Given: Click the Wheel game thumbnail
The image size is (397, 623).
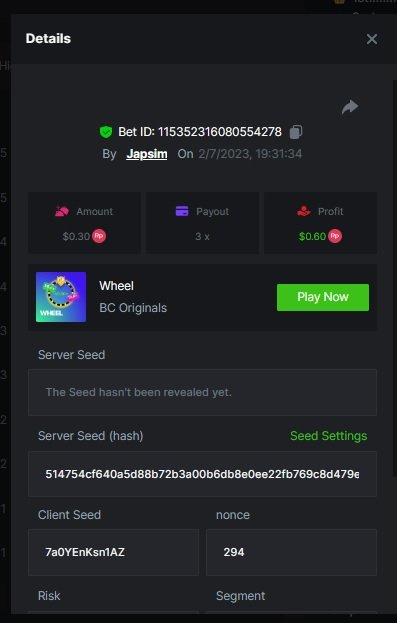Looking at the screenshot, I should pyautogui.click(x=61, y=297).
